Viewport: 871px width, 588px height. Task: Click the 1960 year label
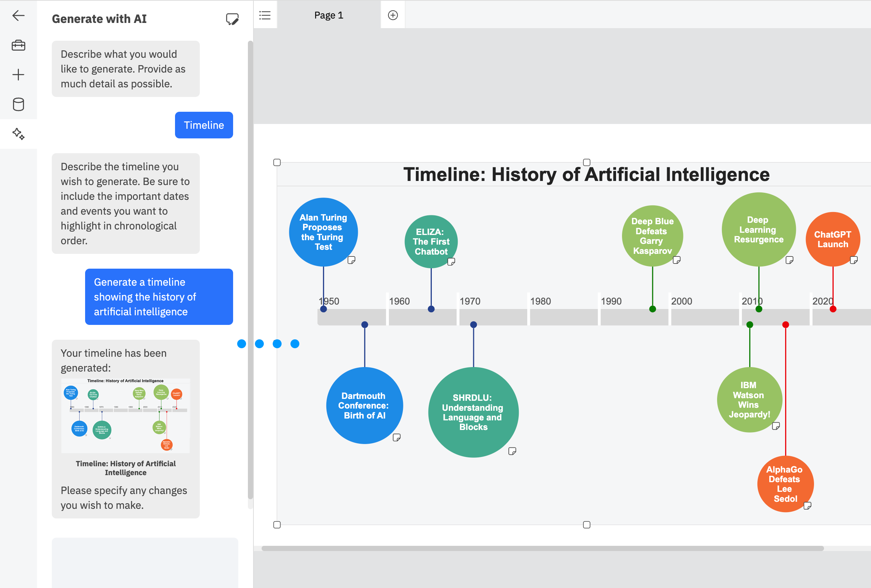(x=399, y=301)
